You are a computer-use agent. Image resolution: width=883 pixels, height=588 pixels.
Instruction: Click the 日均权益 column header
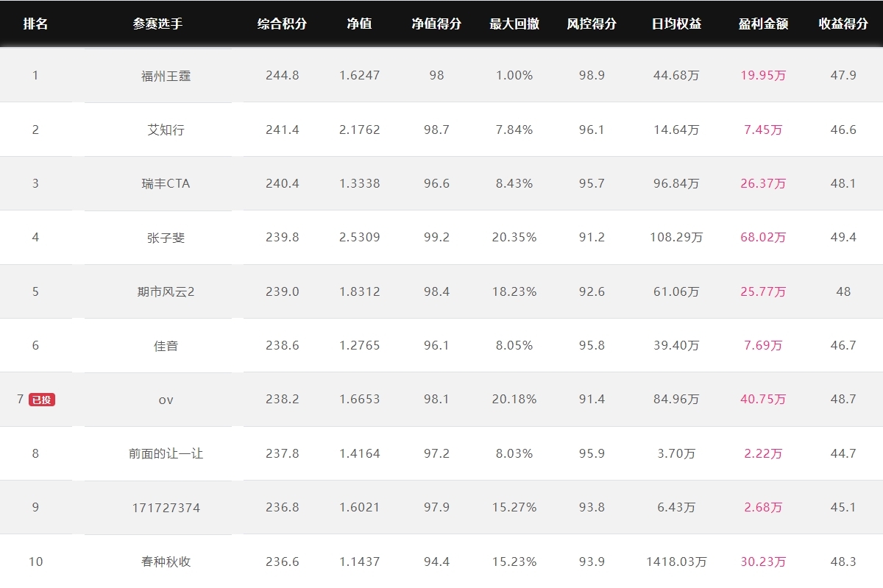coord(676,24)
